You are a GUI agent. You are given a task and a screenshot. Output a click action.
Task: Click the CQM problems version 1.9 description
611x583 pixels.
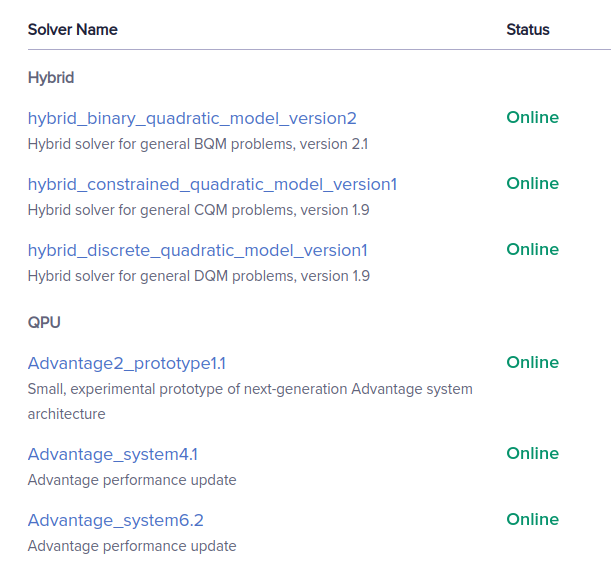coord(199,210)
